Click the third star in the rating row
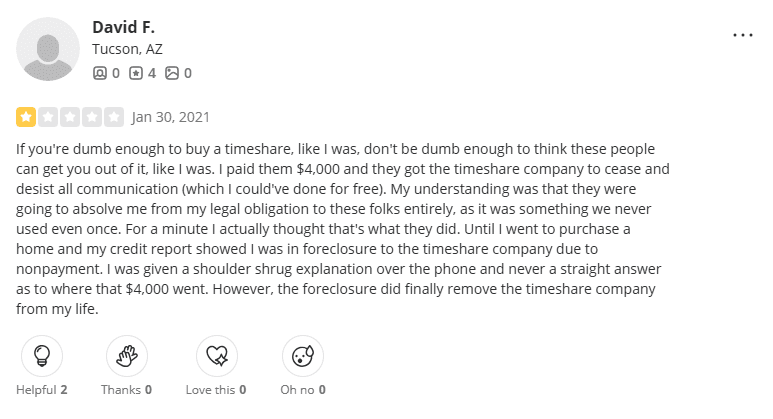The height and width of the screenshot is (419, 773). click(x=70, y=117)
